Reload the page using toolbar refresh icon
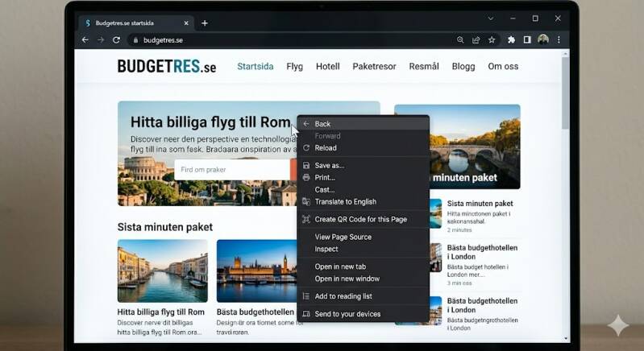The width and height of the screenshot is (644, 351). click(116, 39)
